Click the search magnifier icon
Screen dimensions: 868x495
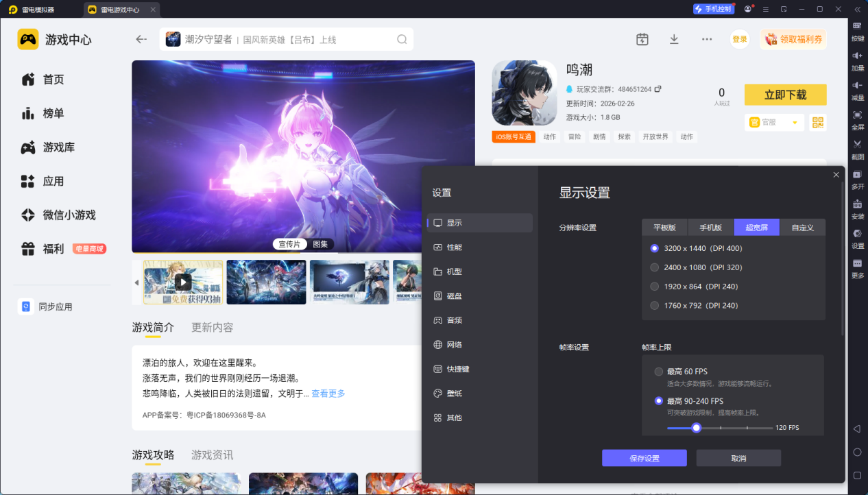tap(402, 40)
